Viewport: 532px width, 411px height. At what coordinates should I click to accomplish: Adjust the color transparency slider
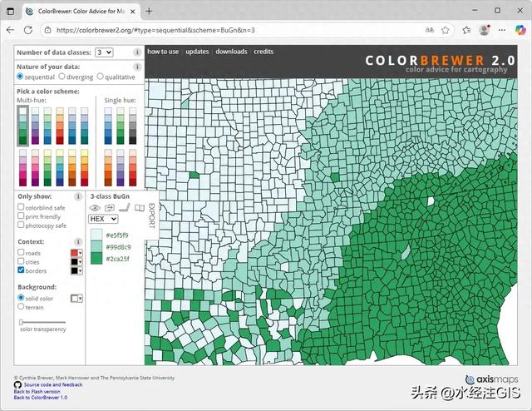click(x=21, y=322)
